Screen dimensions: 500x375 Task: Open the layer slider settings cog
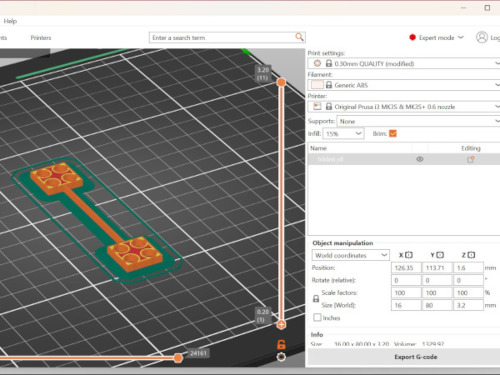pyautogui.click(x=281, y=357)
